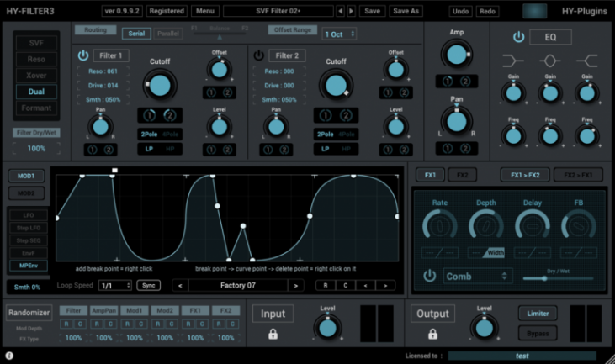Click the Randomizer button
Viewport: 615px width, 364px height.
(29, 313)
